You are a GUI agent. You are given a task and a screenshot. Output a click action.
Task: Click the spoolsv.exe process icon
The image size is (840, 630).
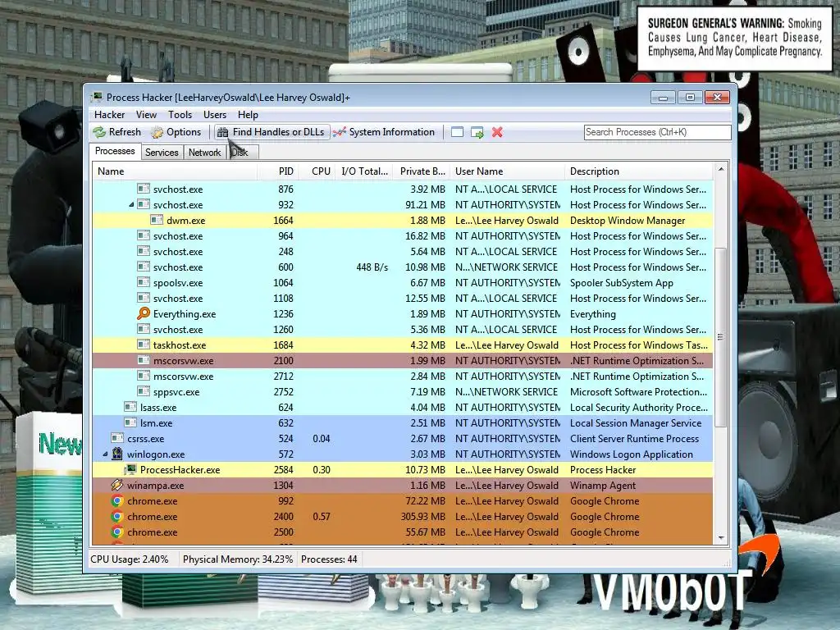[x=143, y=282]
